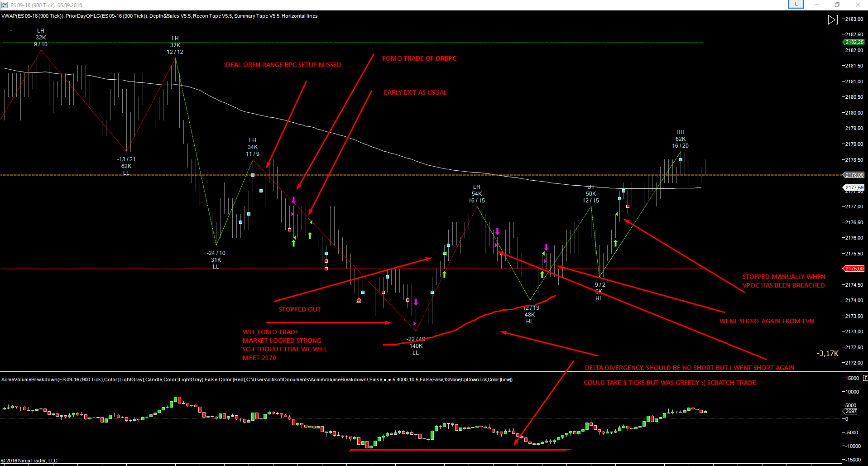Click the '© 2016 NinjaTrader, LLC' copyright text
The height and width of the screenshot is (466, 868).
pos(29,461)
